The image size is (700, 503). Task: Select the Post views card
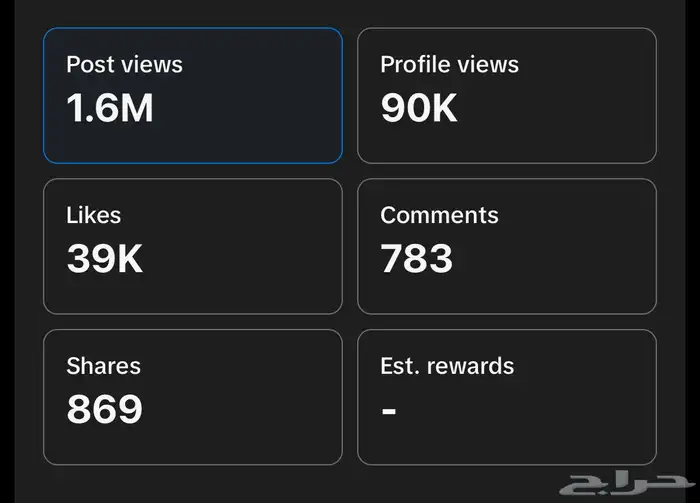click(192, 95)
